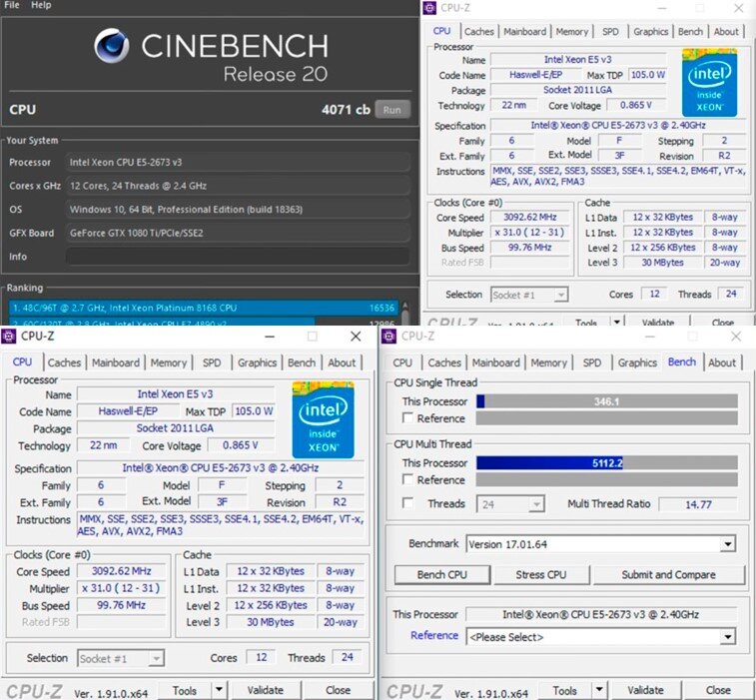Expand Tools dropdown arrow in top-right CPU-Z
Screen dimensions: 756x700
pyautogui.click(x=616, y=322)
